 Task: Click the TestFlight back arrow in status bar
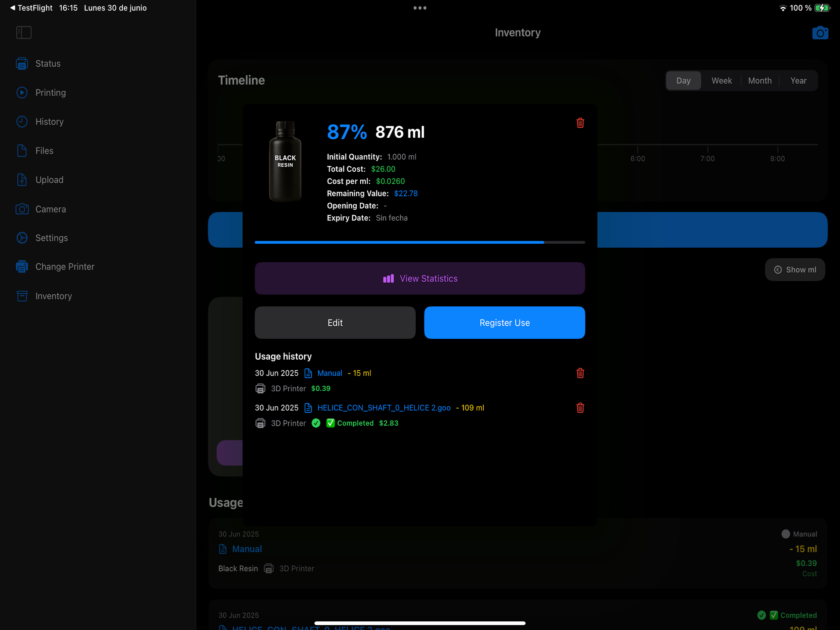pos(13,8)
